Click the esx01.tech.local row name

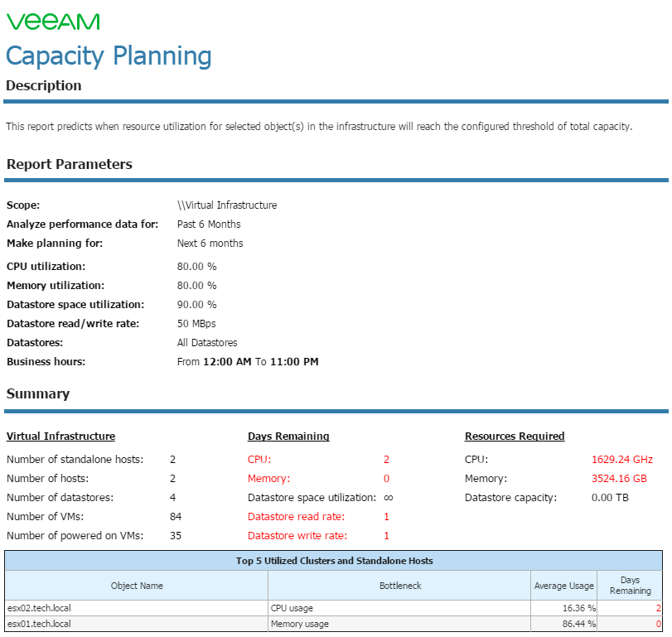tap(39, 624)
